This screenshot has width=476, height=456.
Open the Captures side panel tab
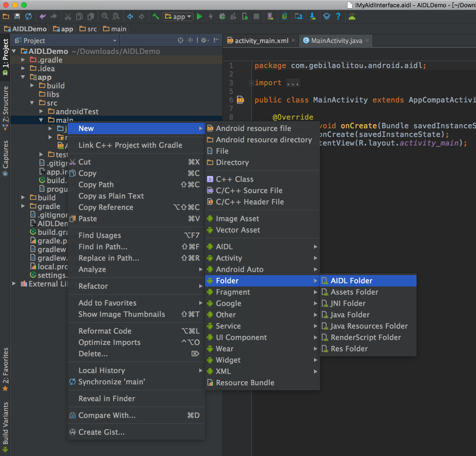point(5,158)
